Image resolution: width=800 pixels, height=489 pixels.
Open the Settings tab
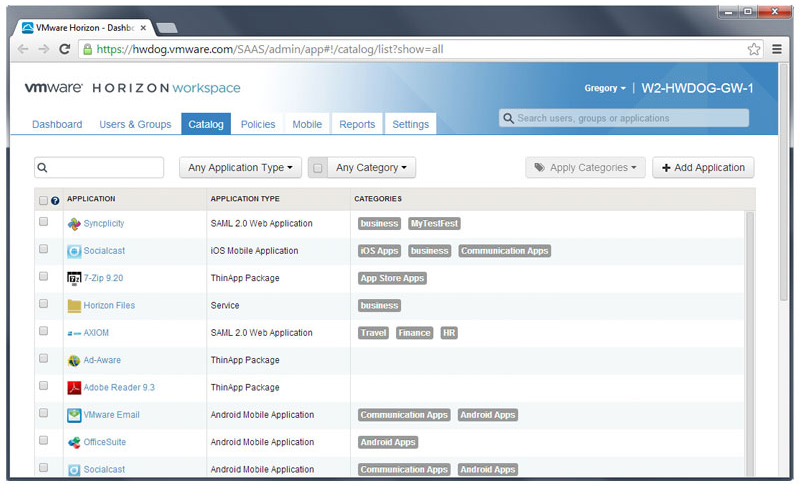click(x=411, y=124)
